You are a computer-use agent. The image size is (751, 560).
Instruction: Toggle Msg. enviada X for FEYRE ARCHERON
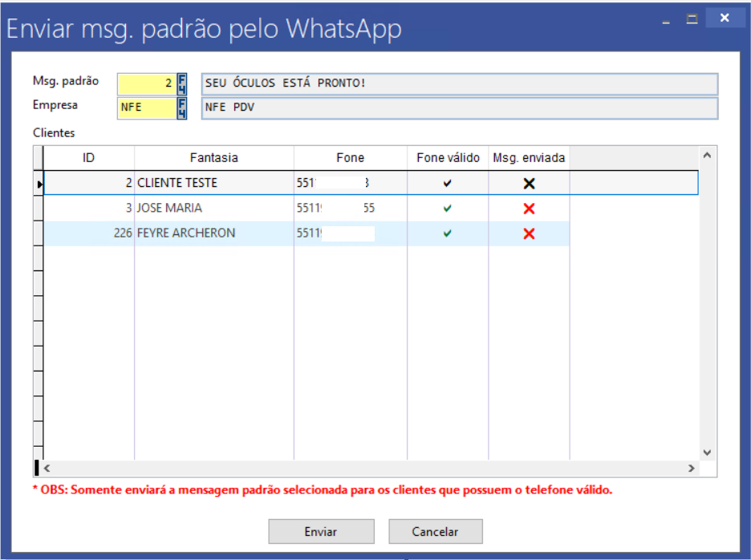[x=529, y=233]
